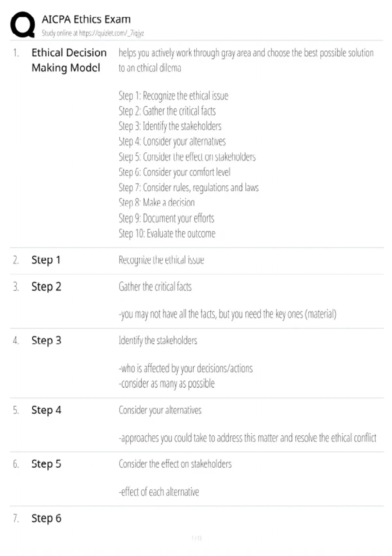
Task: Click the 'Step 9: Document your efforts' line
Action: pyautogui.click(x=167, y=218)
